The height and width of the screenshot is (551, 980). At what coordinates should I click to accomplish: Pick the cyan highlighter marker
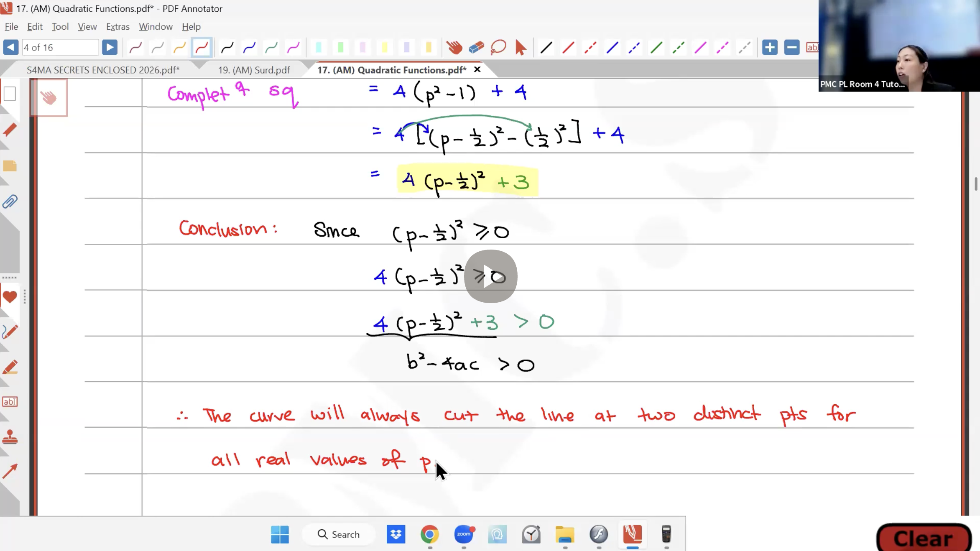[319, 48]
